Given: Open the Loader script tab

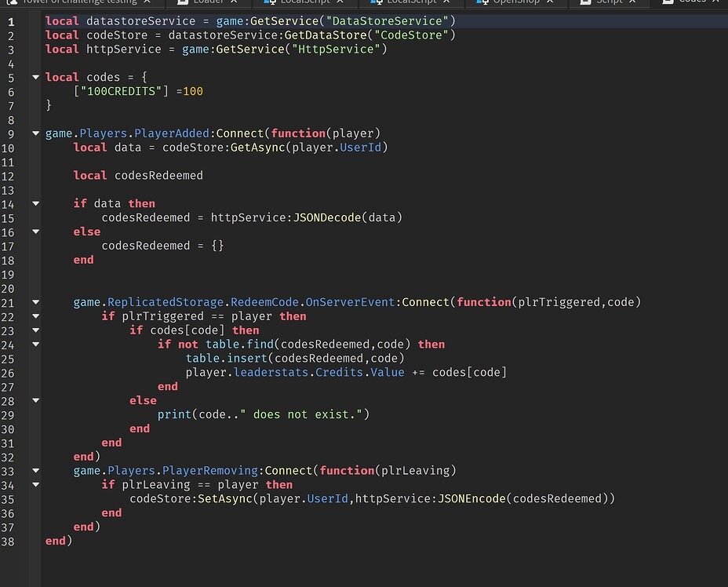Looking at the screenshot, I should tap(209, 2).
